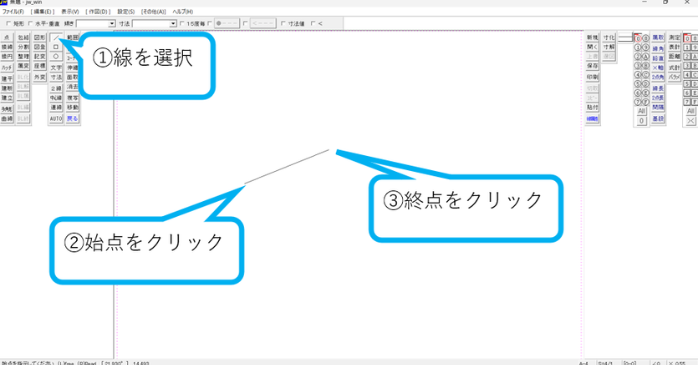The width and height of the screenshot is (698, 365).
Task: Select the 建平 building plan tool
Action: 7,79
